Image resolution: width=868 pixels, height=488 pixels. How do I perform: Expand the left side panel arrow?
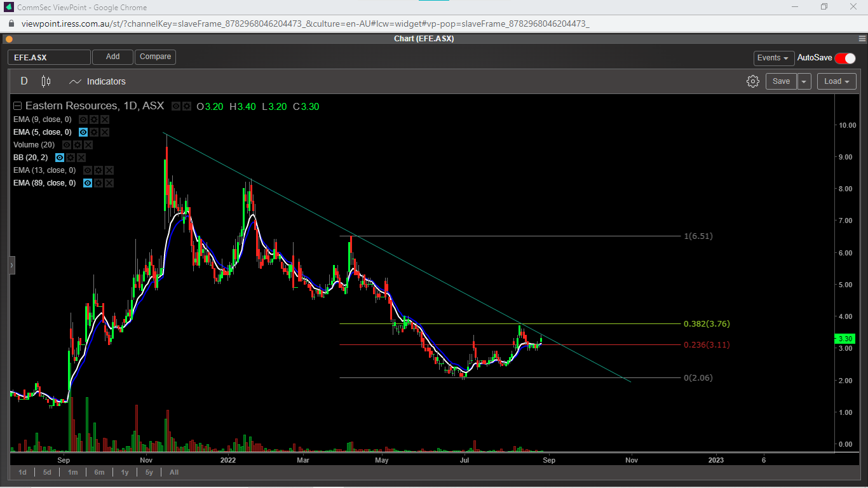11,265
